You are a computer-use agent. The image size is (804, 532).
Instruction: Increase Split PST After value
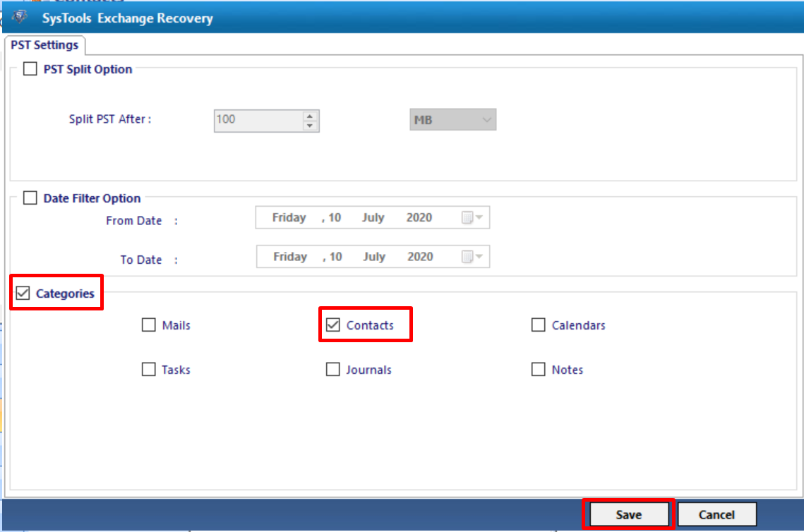click(310, 116)
